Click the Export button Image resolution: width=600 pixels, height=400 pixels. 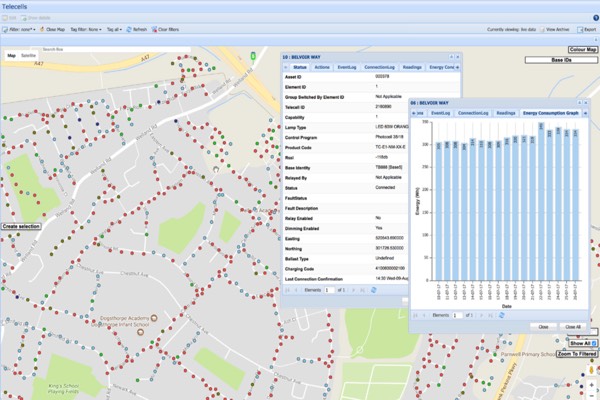[x=587, y=29]
